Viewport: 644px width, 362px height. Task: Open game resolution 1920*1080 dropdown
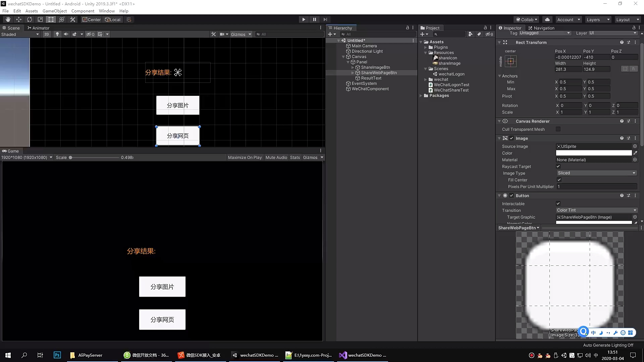pos(27,157)
